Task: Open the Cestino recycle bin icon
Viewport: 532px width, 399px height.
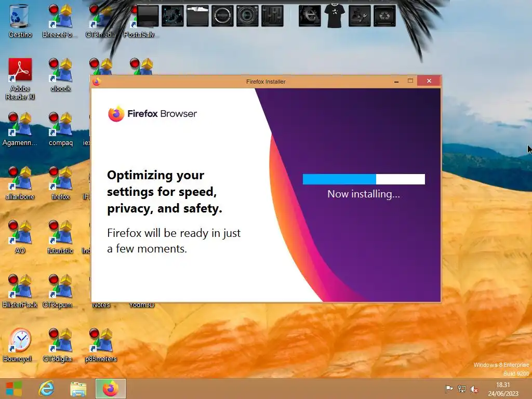Action: (x=20, y=21)
